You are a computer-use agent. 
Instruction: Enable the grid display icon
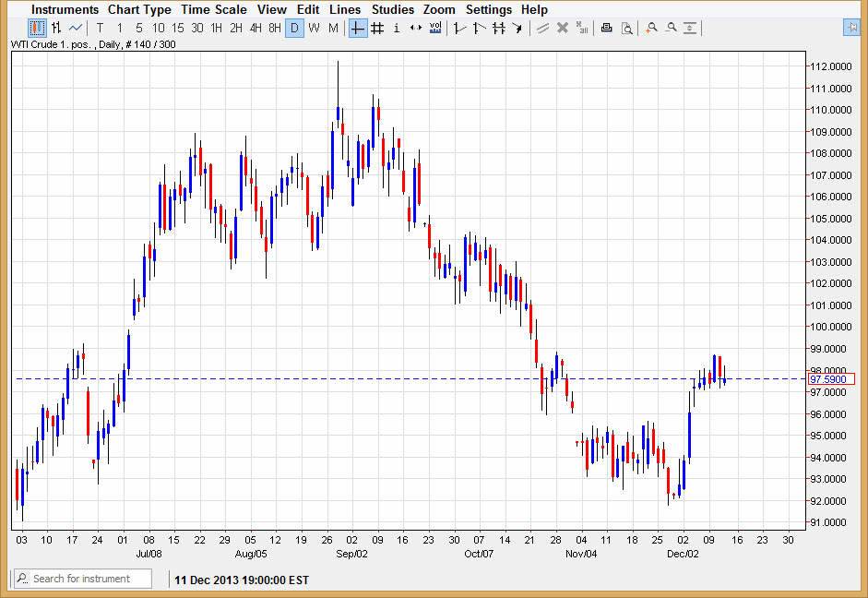pyautogui.click(x=377, y=28)
